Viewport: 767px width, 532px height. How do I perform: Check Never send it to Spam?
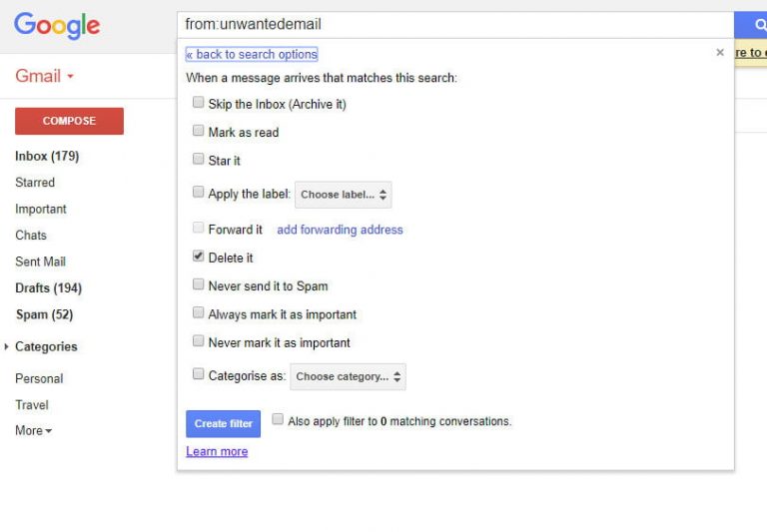coord(198,284)
